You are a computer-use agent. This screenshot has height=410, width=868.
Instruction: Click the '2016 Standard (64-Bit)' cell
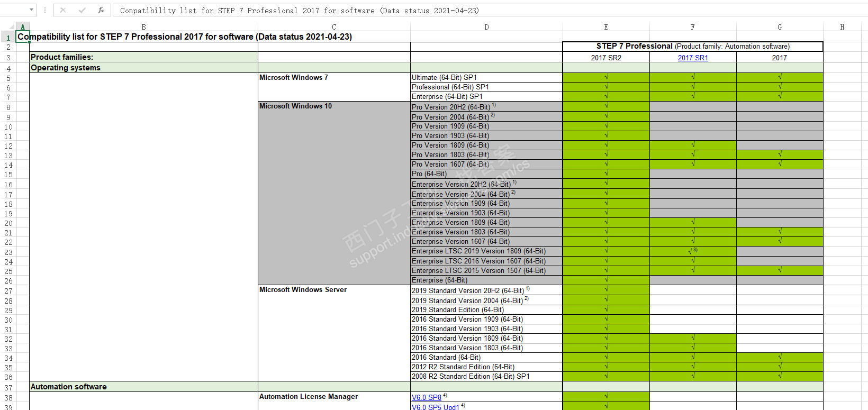pyautogui.click(x=486, y=357)
